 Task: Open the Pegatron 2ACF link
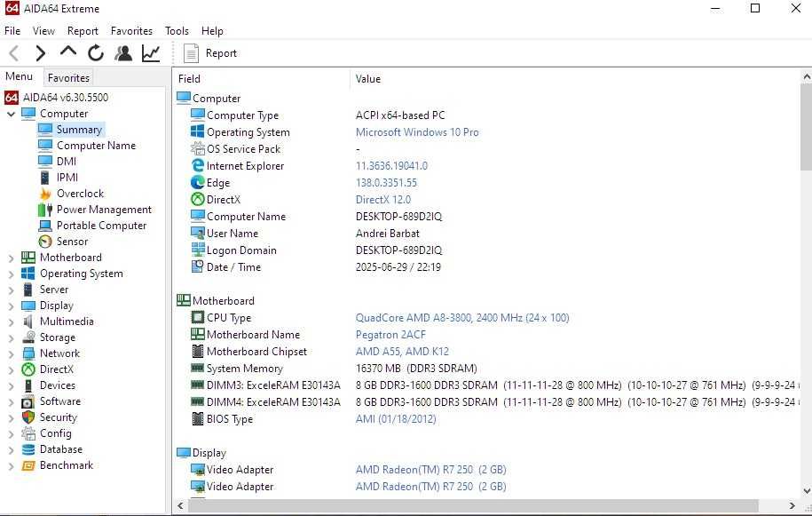click(x=390, y=335)
